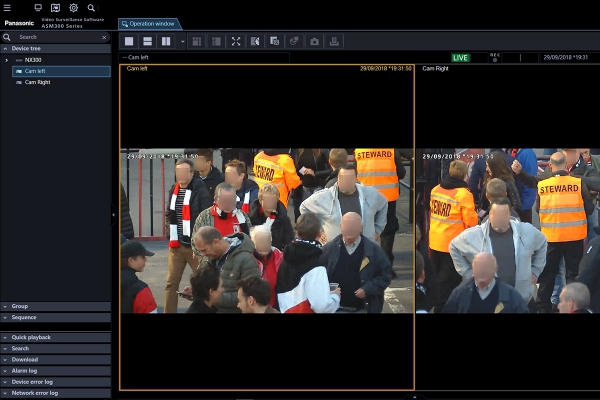Clear the device search with X
Screen dimensions: 600x400
(x=104, y=37)
